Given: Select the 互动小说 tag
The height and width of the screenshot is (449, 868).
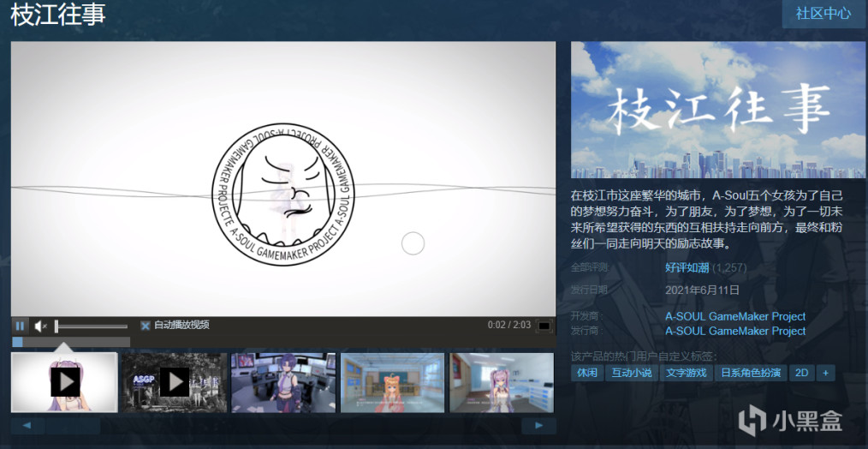Looking at the screenshot, I should click(x=632, y=373).
